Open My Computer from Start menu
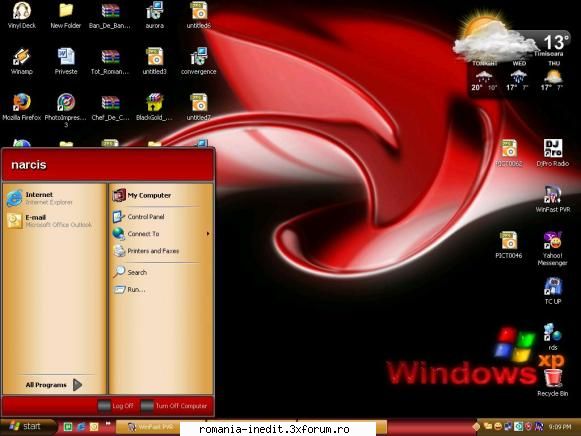The height and width of the screenshot is (436, 581). click(x=161, y=195)
